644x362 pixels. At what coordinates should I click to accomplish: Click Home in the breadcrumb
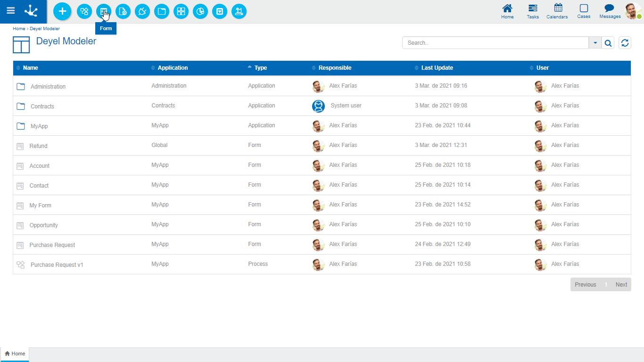pyautogui.click(x=19, y=29)
